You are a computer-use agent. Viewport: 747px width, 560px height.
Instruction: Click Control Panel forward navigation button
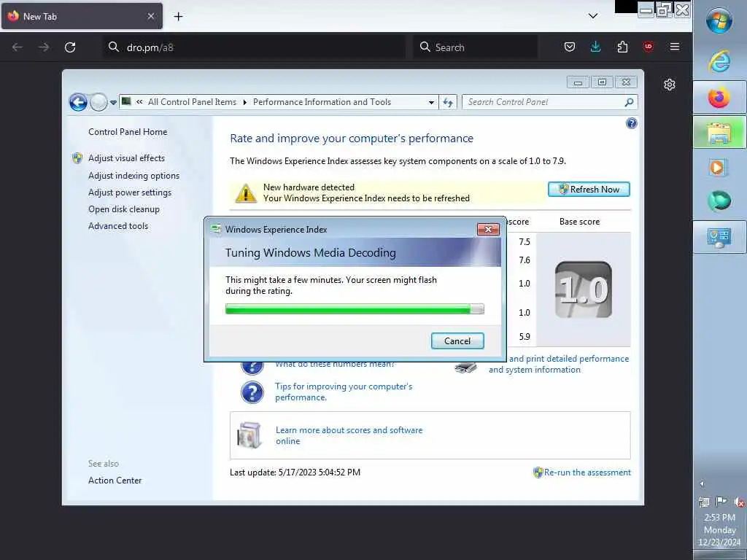pos(98,102)
